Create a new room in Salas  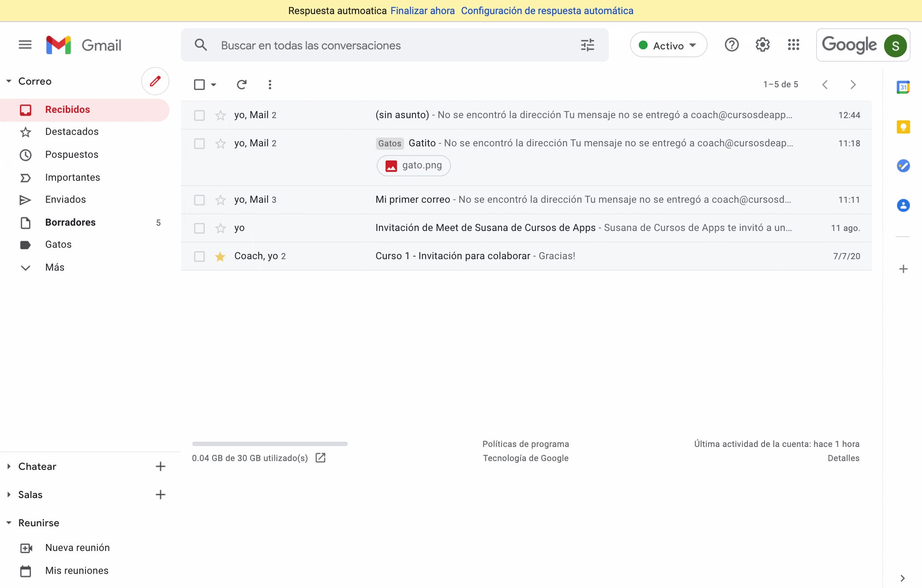coord(161,495)
